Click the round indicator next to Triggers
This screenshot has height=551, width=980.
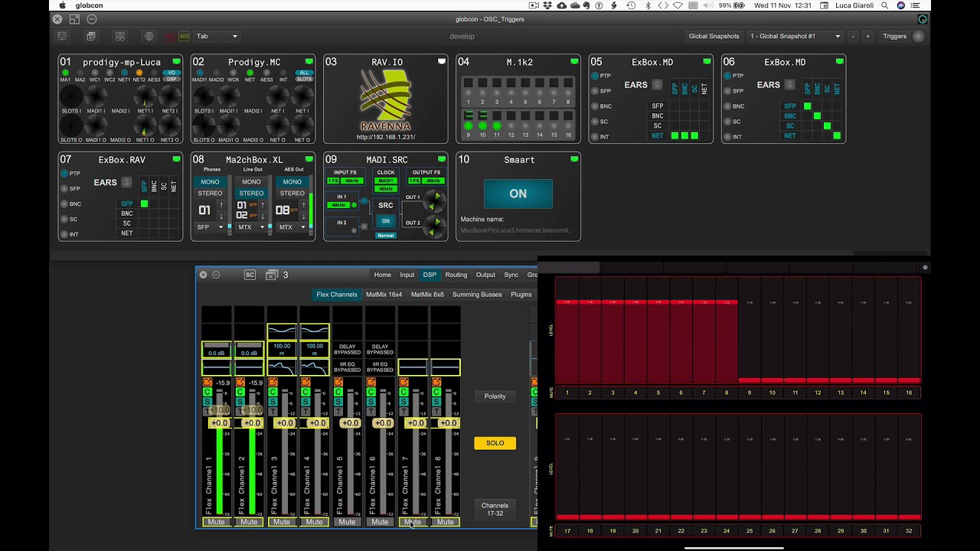point(918,36)
